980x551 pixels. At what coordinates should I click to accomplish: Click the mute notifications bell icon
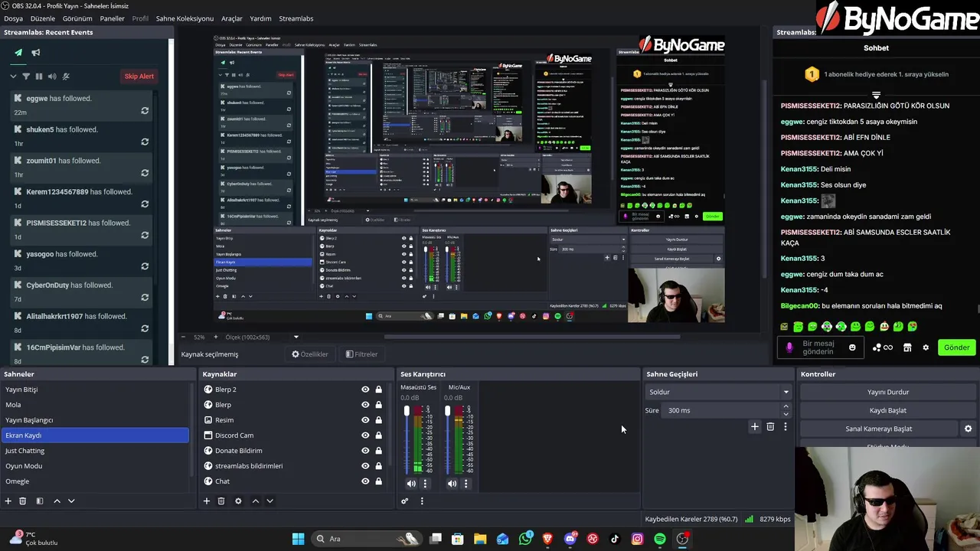pyautogui.click(x=66, y=76)
